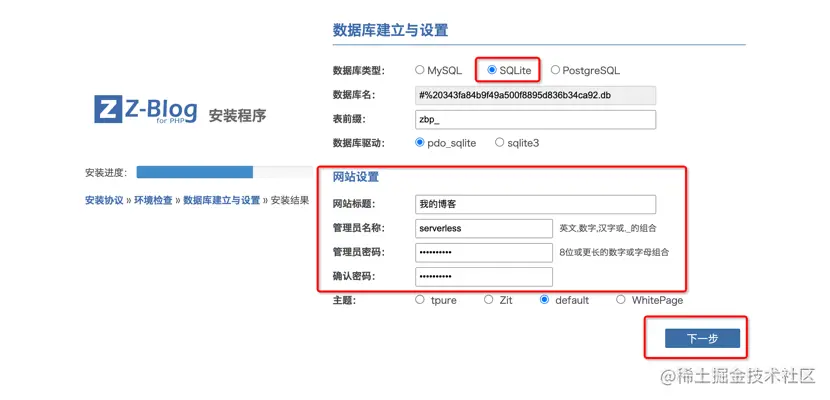Screen dimensions: 830x400
Task: Click the admin name field with serverless
Action: coord(484,229)
